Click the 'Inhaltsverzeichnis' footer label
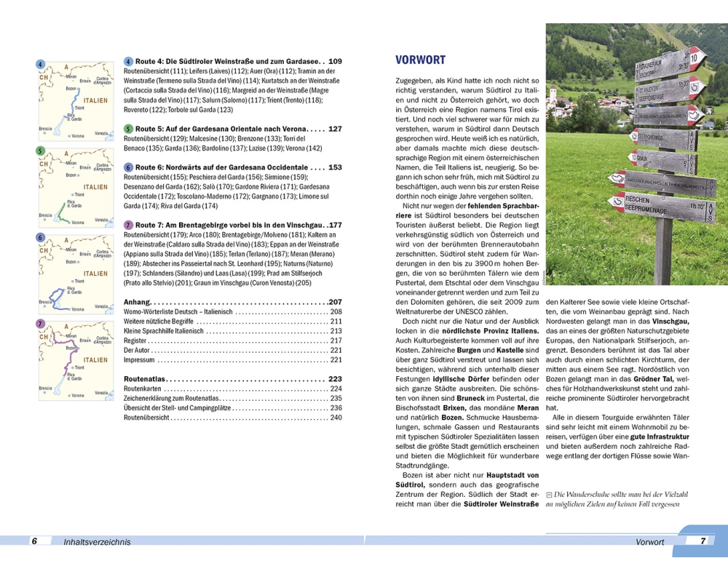Viewport: 728px width, 582px height. click(97, 542)
